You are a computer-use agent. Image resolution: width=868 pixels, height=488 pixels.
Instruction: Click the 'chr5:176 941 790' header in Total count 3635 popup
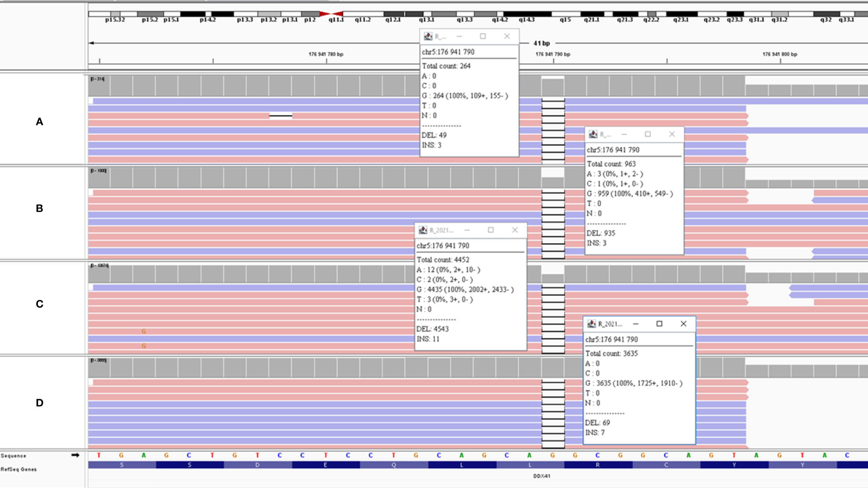coord(611,340)
